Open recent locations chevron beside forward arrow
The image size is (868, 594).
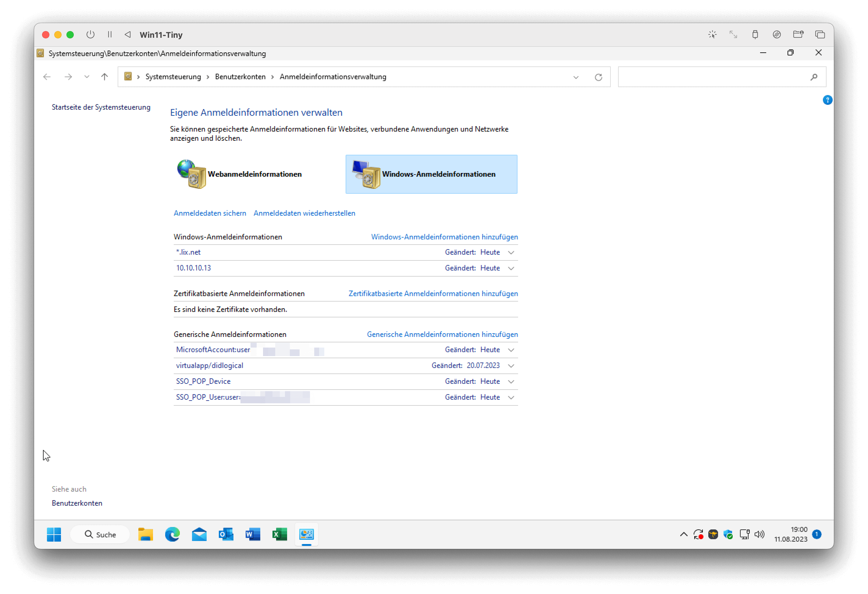(87, 77)
